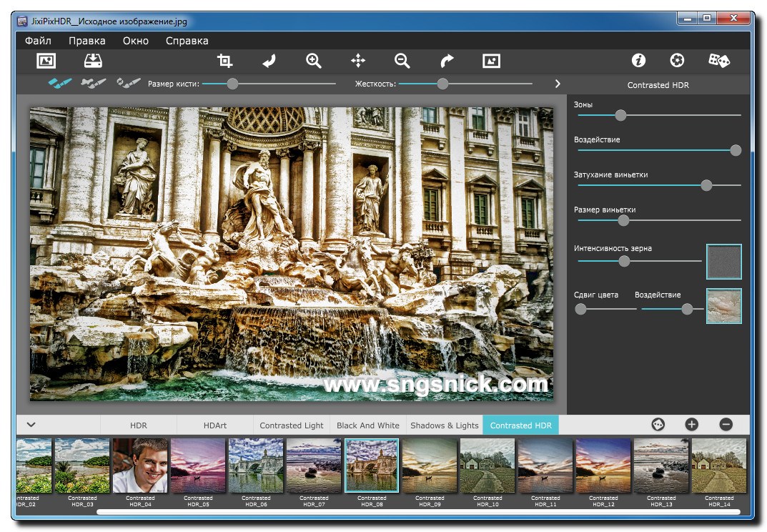Select the Contrasted HDR_10 preset thumbnail
Image resolution: width=767 pixels, height=532 pixels.
(488, 466)
